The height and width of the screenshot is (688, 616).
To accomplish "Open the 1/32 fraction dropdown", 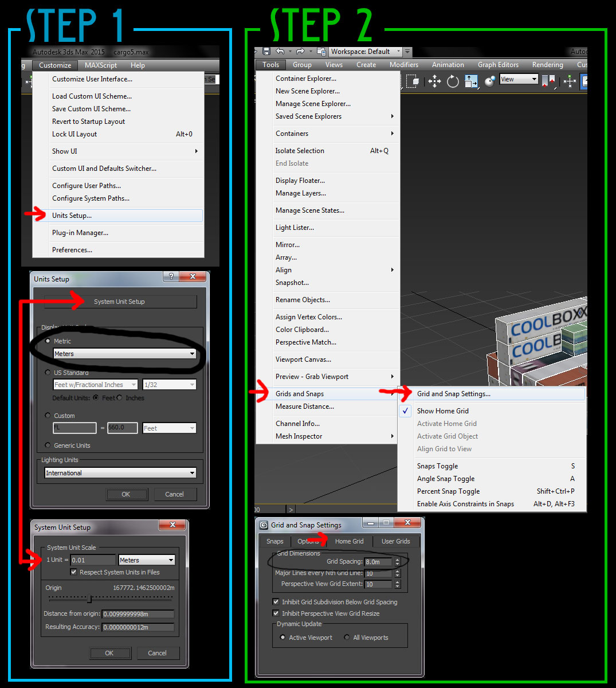I will click(170, 385).
